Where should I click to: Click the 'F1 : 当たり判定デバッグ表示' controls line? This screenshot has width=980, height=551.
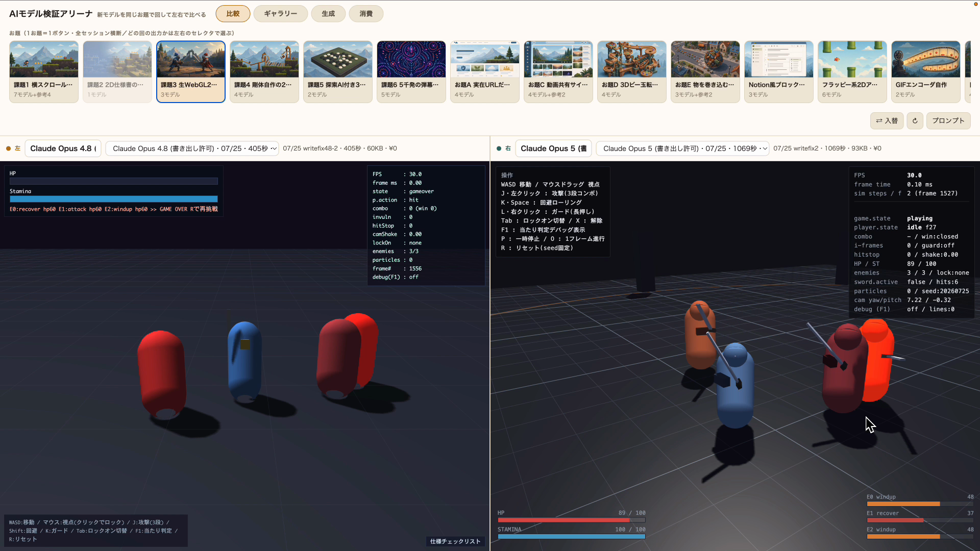click(543, 230)
